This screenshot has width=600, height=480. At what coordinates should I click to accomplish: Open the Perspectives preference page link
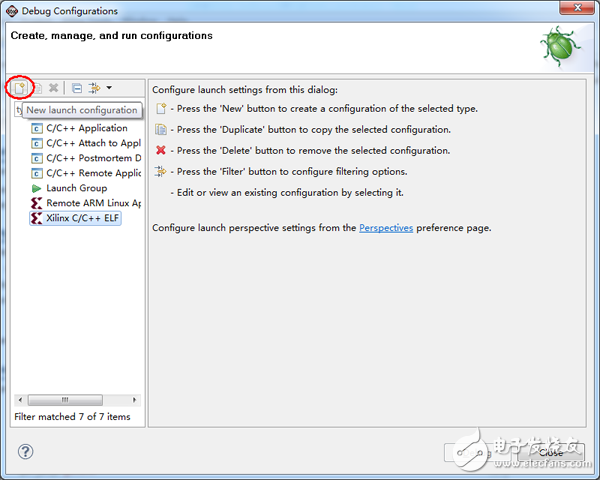tap(386, 228)
